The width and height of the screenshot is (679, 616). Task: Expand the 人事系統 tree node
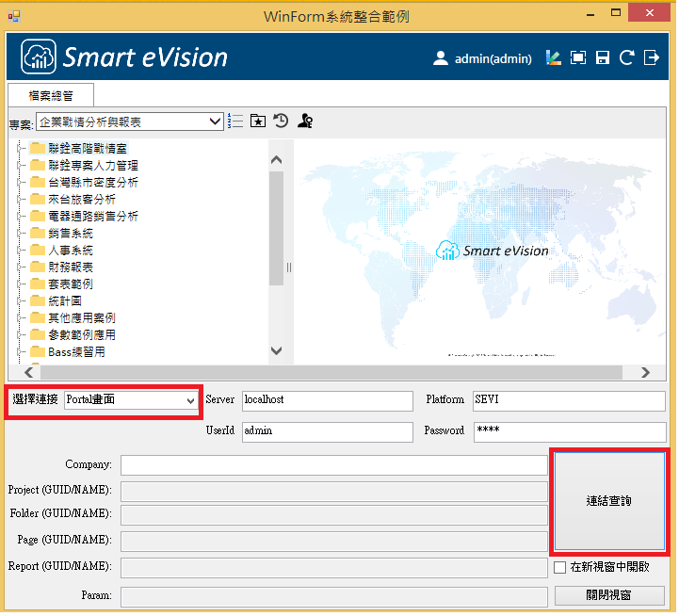(x=20, y=251)
